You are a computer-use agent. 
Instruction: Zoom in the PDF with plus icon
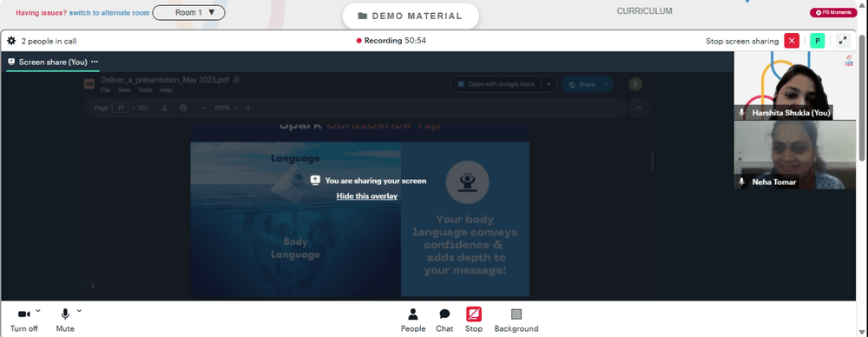tap(248, 108)
